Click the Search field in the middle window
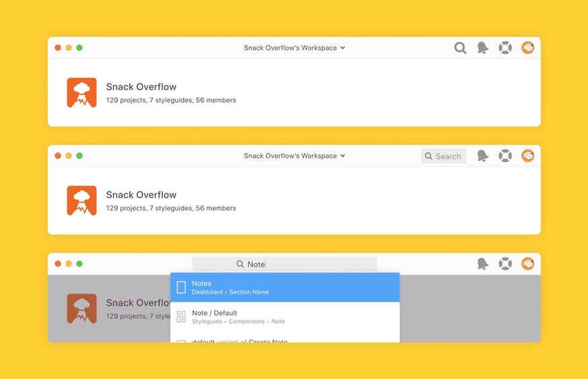588x379 pixels. [443, 156]
